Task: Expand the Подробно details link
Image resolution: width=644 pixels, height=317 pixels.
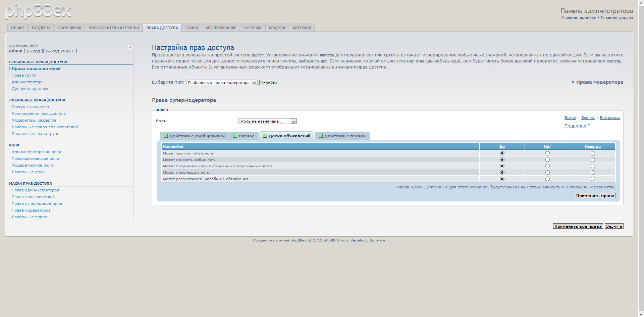Action: [x=575, y=126]
